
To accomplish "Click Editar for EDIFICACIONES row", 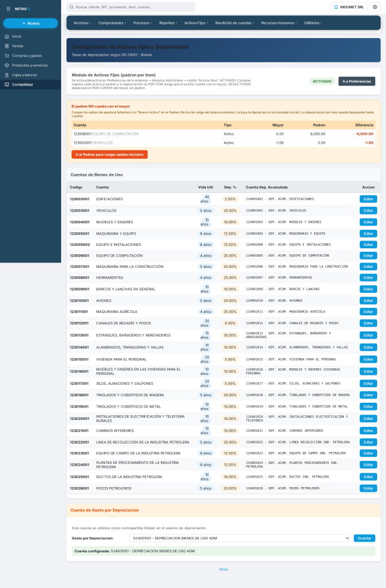I will [x=368, y=199].
